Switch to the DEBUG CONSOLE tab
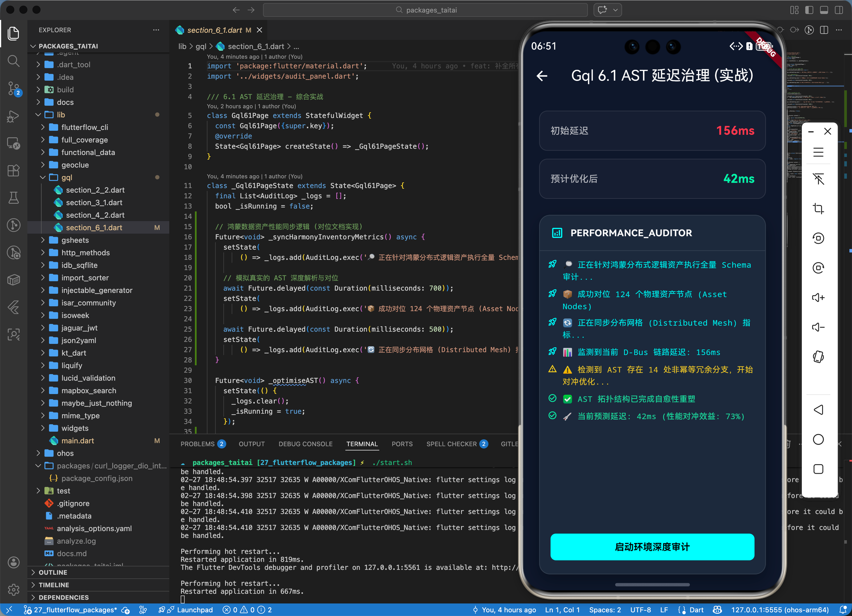 (305, 444)
